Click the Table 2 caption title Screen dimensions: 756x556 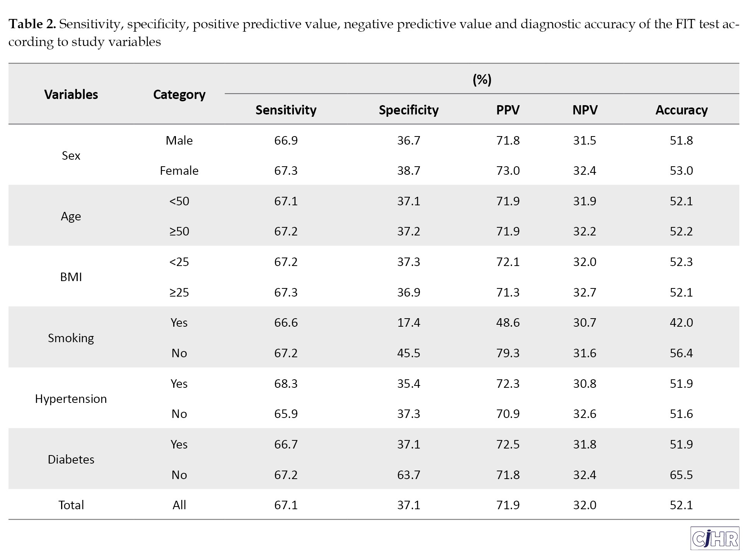[32, 24]
